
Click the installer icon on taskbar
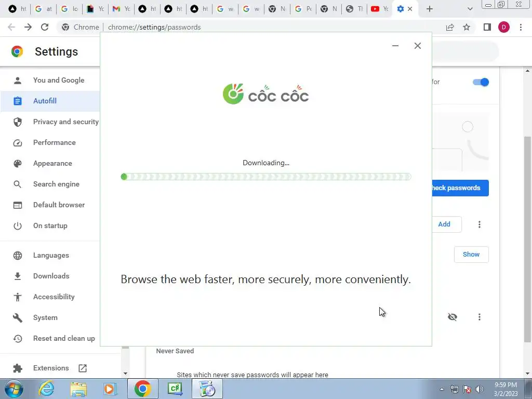pos(207,389)
